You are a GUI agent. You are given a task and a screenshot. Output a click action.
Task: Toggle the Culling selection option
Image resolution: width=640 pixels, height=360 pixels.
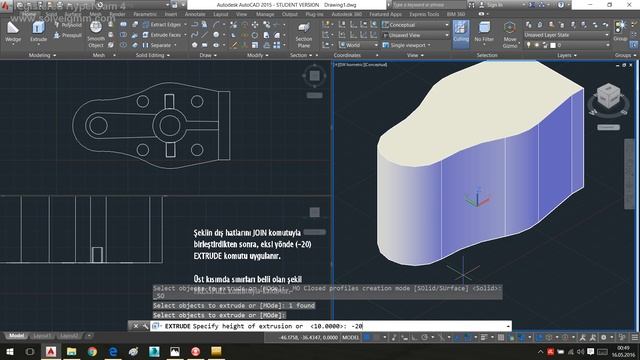(x=461, y=33)
